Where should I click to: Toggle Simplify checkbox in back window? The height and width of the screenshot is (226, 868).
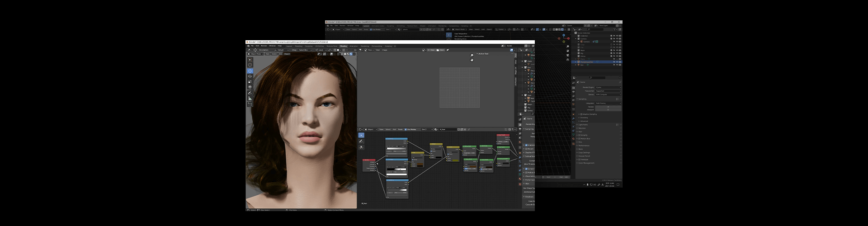[x=580, y=135]
